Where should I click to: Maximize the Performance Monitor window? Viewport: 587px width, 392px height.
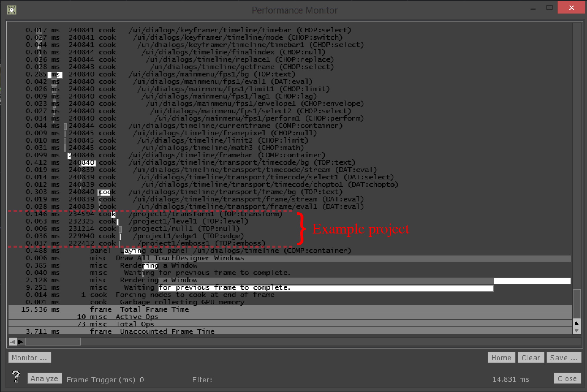tap(549, 8)
